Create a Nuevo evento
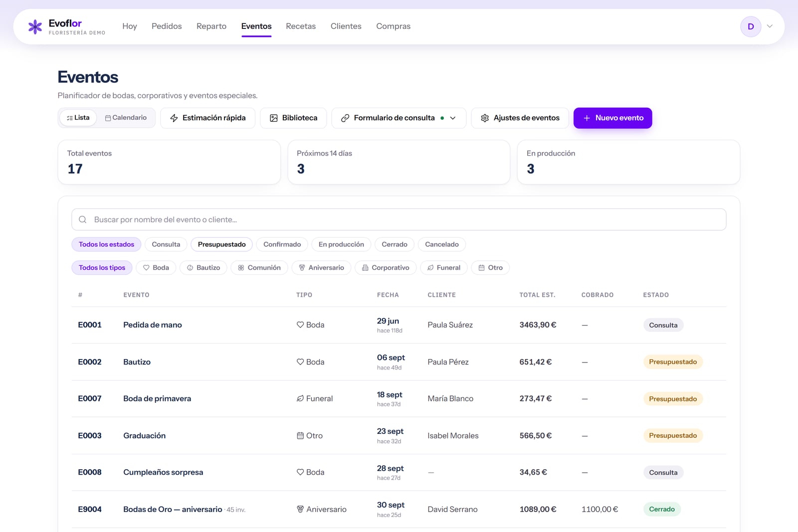This screenshot has width=798, height=532. pyautogui.click(x=613, y=118)
